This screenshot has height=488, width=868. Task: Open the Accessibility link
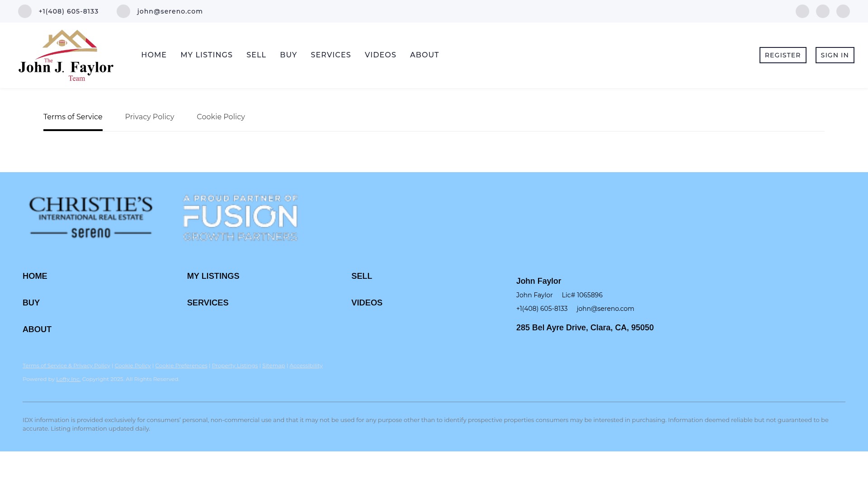pyautogui.click(x=306, y=366)
